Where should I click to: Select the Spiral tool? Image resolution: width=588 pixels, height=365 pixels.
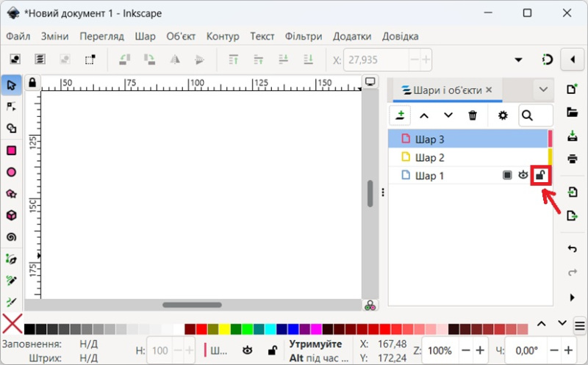(x=11, y=236)
